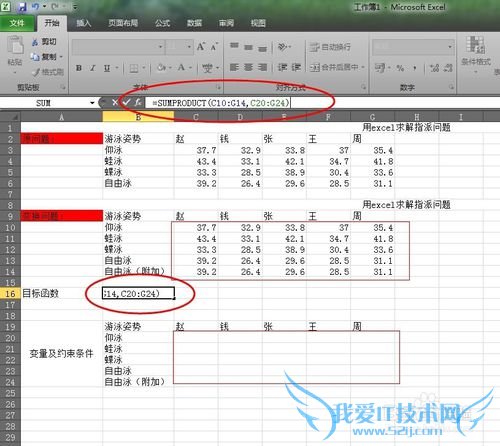Click the phonetic guide (文) icon
This screenshot has width=500, height=446.
(x=207, y=68)
